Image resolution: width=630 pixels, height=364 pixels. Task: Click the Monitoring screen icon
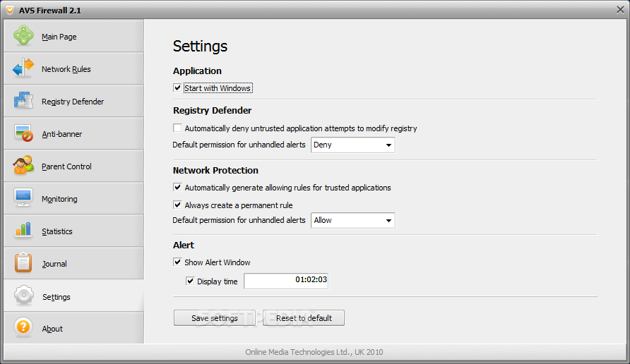click(23, 198)
